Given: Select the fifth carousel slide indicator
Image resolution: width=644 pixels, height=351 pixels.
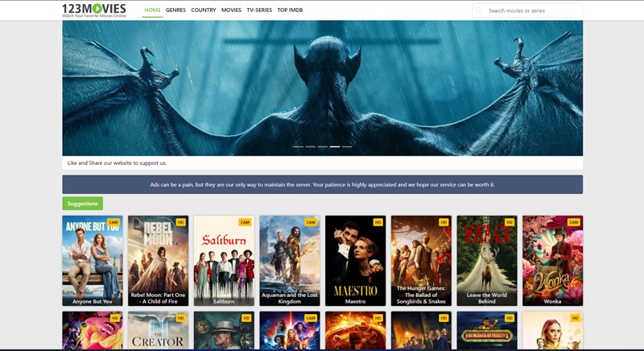Looking at the screenshot, I should tap(347, 147).
